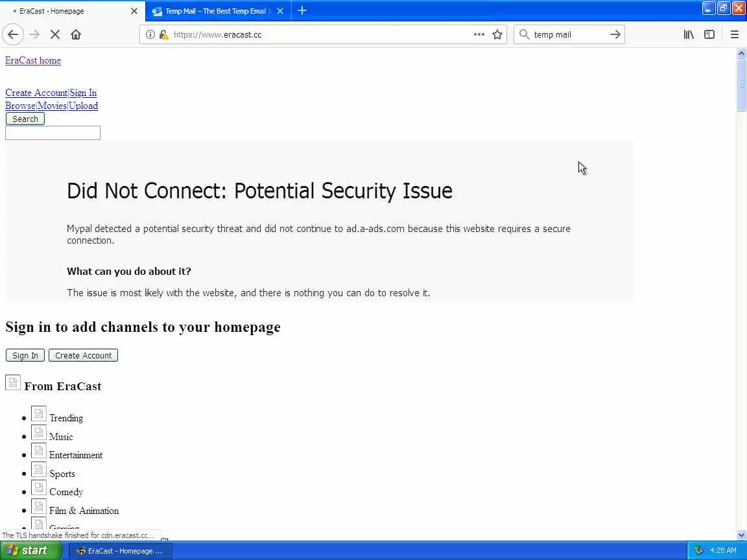Open the Library icon in toolbar
The image size is (747, 560).
click(x=689, y=34)
